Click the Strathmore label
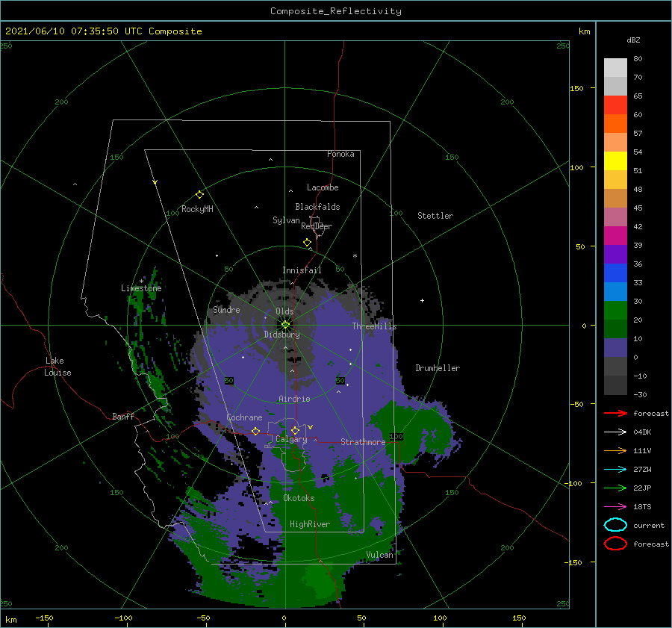 pyautogui.click(x=363, y=442)
